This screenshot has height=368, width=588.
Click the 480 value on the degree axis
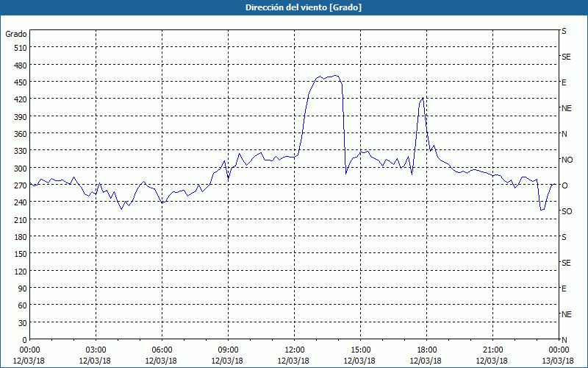[x=21, y=65]
